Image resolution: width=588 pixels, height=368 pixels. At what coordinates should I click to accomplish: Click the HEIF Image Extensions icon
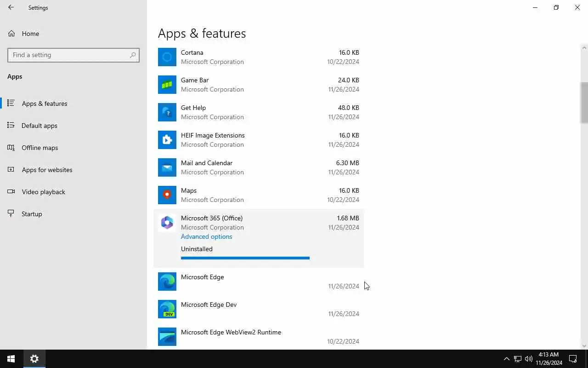click(x=167, y=140)
